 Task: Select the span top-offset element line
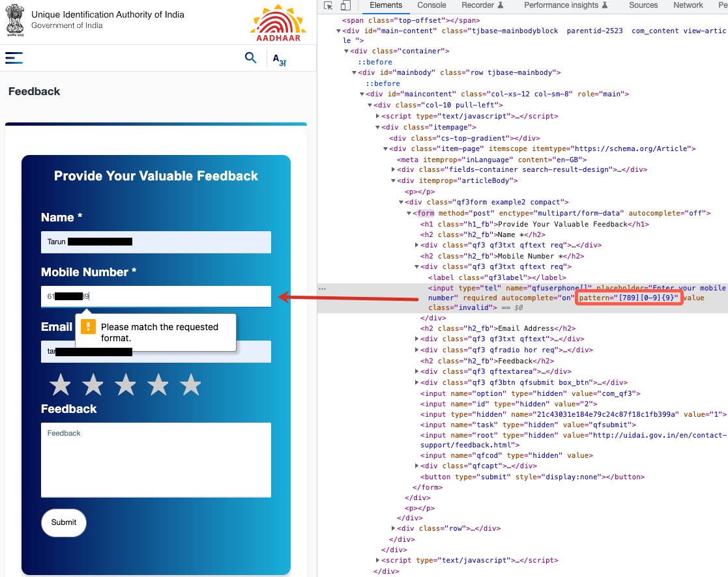click(x=411, y=21)
